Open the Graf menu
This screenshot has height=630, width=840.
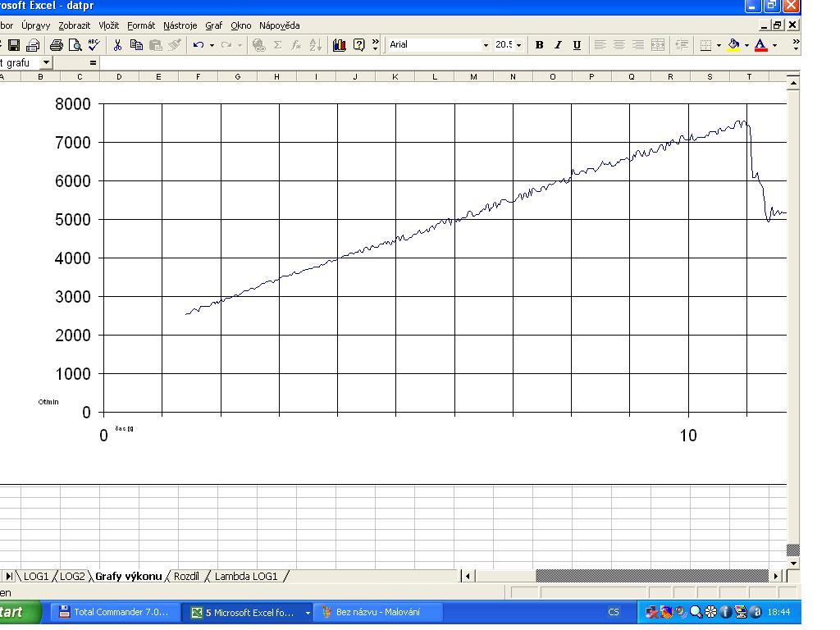(x=213, y=25)
